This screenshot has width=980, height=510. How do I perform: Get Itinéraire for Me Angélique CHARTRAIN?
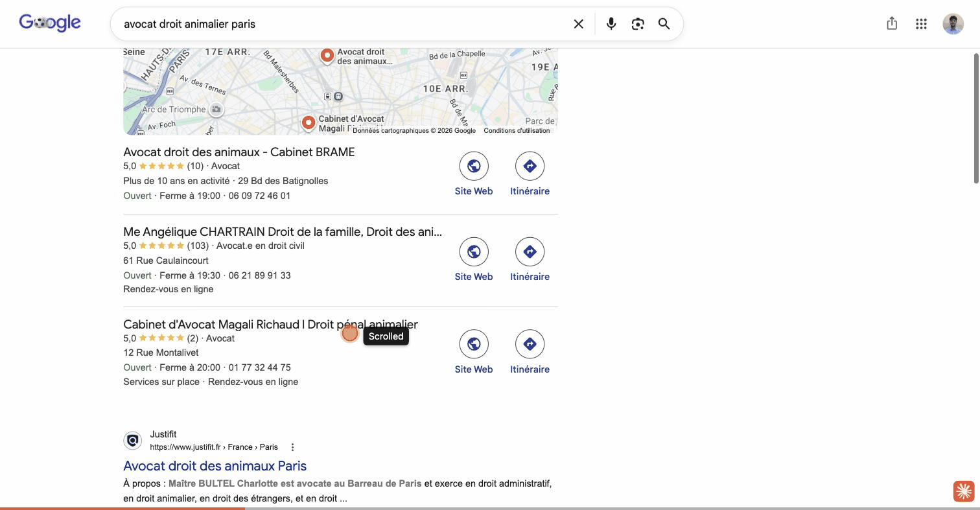[530, 260]
